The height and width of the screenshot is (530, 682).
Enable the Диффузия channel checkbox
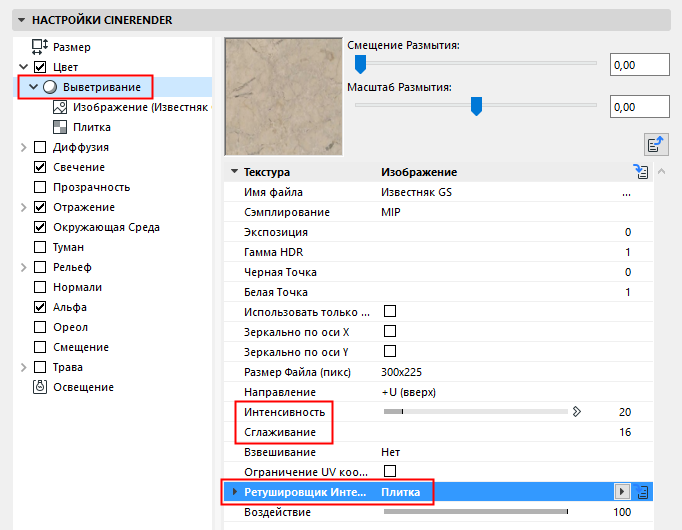pos(40,147)
